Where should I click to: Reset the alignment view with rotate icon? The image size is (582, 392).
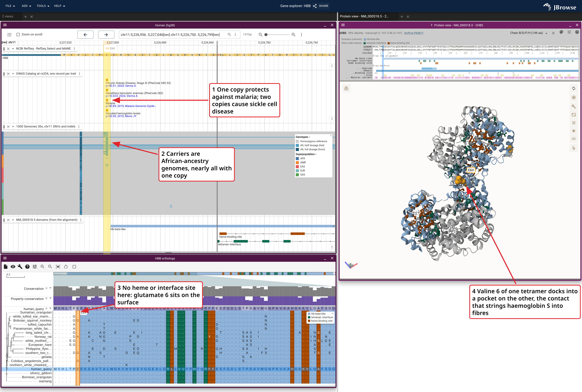66,267
